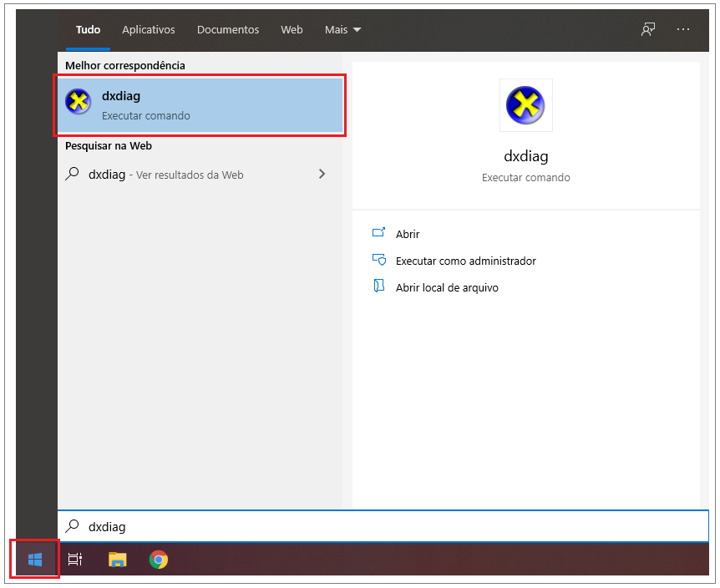720x588 pixels.
Task: Click the feedback icon in search header
Action: (x=647, y=29)
